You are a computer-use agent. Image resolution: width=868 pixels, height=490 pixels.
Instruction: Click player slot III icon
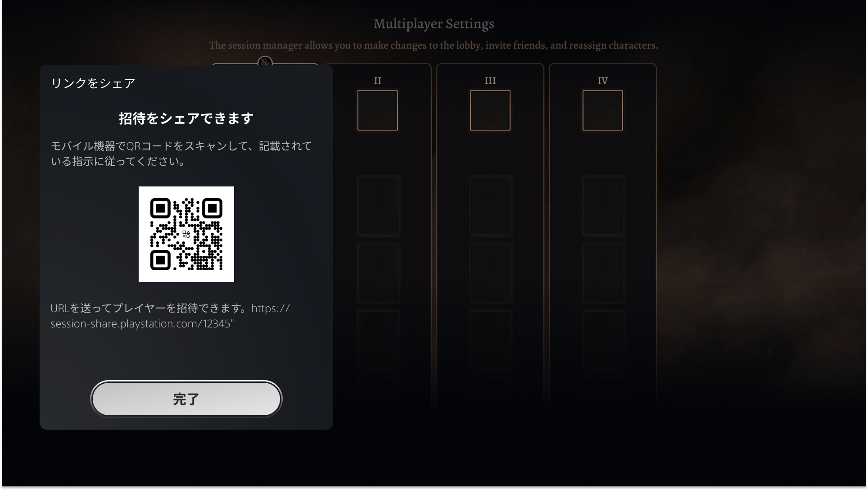click(489, 110)
